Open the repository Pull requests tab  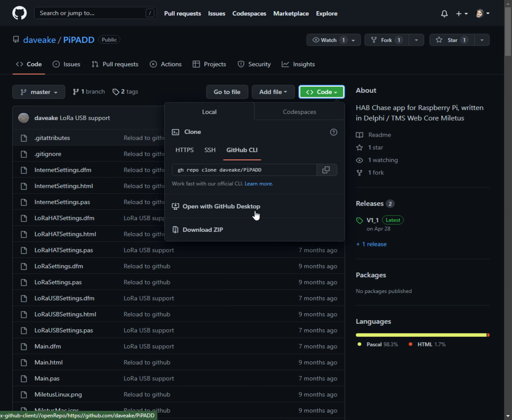[115, 64]
